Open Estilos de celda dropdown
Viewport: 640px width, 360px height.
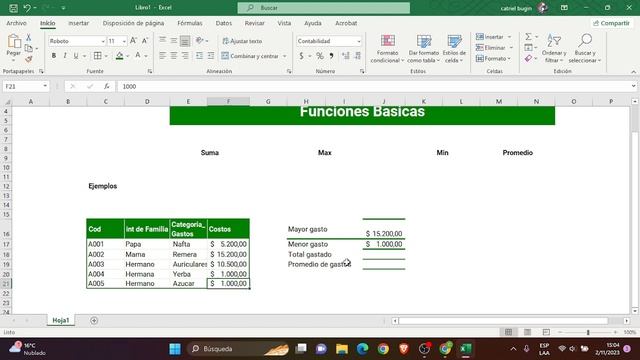[454, 49]
